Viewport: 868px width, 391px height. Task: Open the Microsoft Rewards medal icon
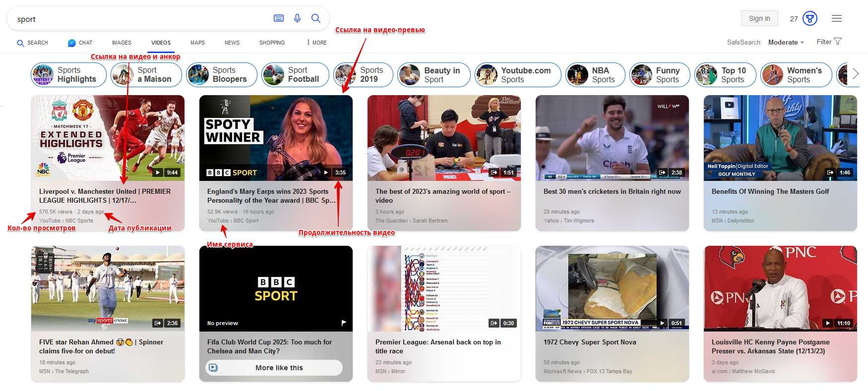pos(809,18)
